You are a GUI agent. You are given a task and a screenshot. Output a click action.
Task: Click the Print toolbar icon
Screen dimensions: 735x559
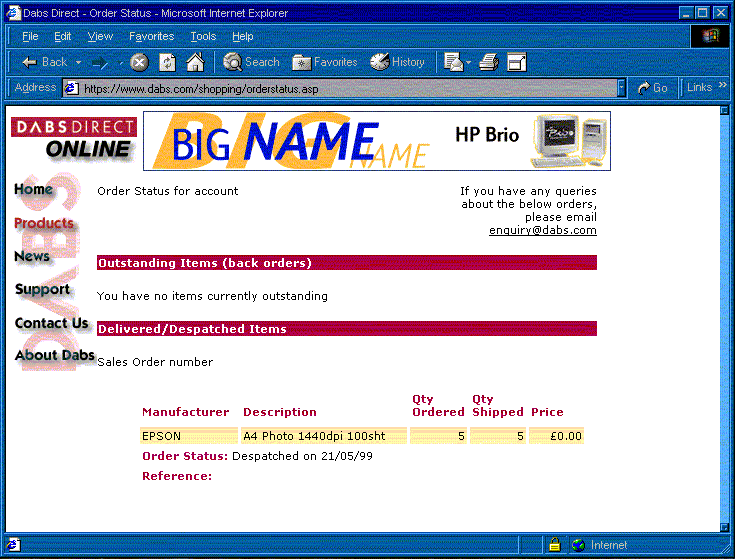click(x=489, y=62)
